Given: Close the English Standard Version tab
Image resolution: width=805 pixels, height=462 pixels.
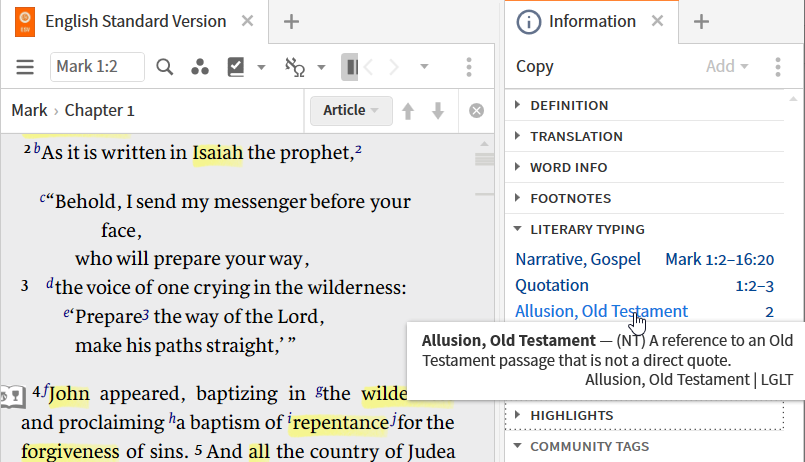Looking at the screenshot, I should (247, 21).
